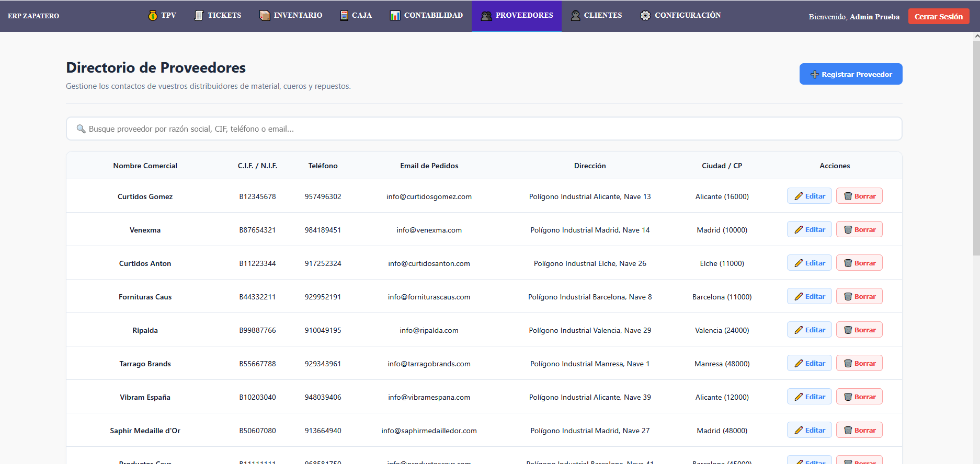Click pencil icon in Ripalda row

pos(799,330)
